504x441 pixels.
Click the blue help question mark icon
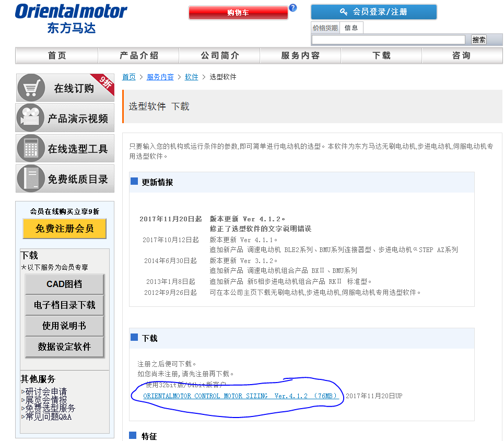(293, 7)
